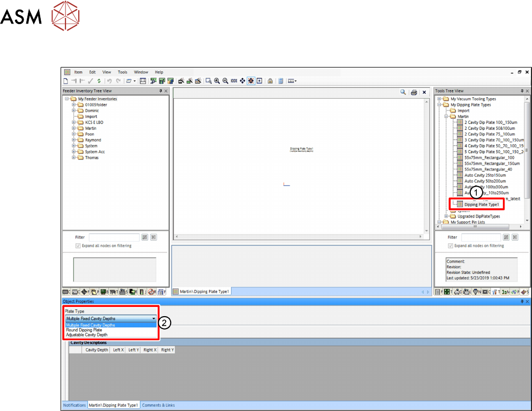Viewport: 532px width, 411px height.
Task: Switch to Comments & Links tab
Action: (x=158, y=405)
